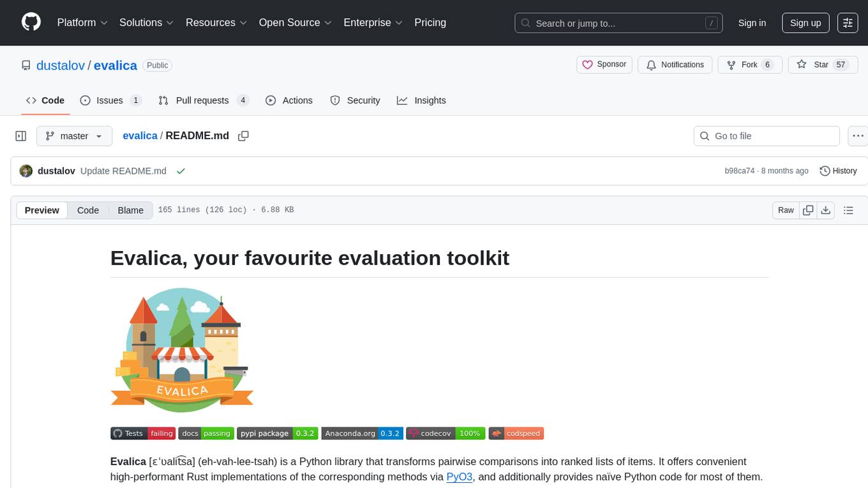Screen dimensions: 868x488
Task: Expand the file tree side panel
Action: [21, 136]
